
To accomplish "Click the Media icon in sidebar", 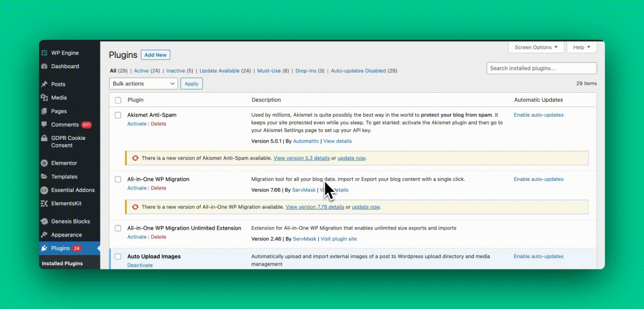I will [44, 97].
